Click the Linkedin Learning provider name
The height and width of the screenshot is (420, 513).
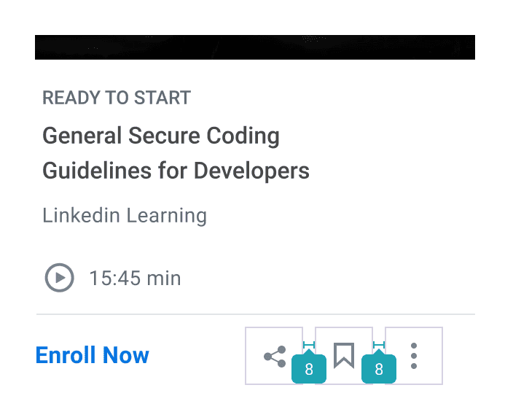pos(125,216)
